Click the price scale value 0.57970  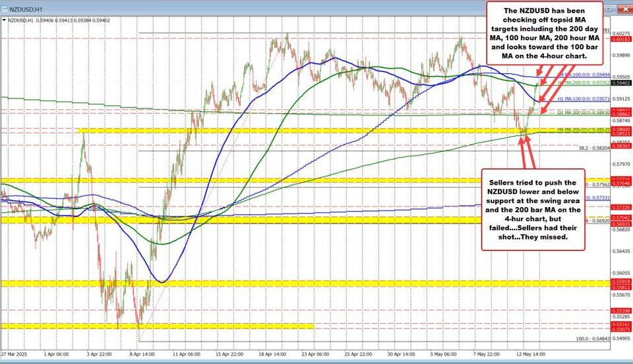click(x=621, y=164)
